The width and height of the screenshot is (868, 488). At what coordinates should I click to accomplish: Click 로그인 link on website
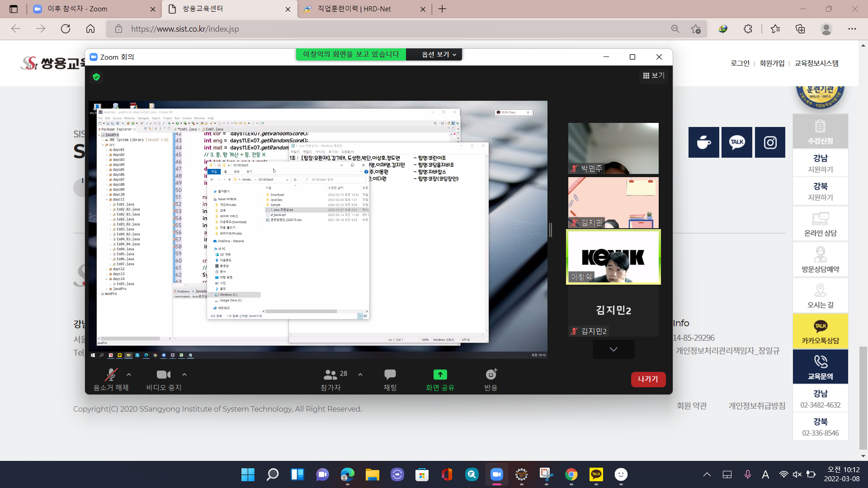tap(740, 63)
